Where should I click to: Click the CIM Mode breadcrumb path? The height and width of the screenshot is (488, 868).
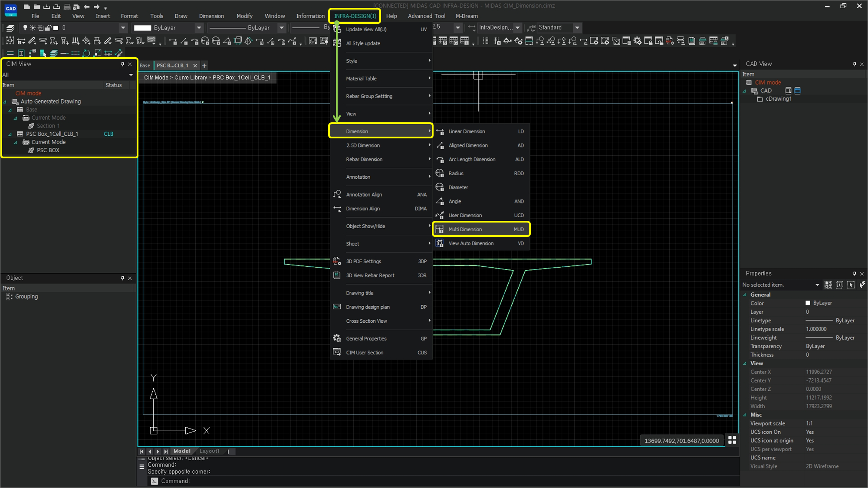(207, 78)
